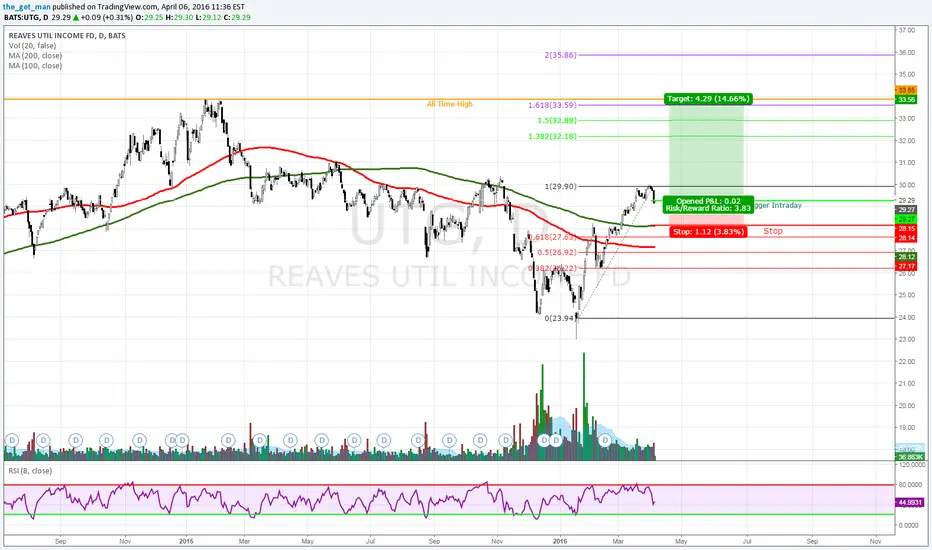Click the purple 44.9931 RSI value tag
Screen dimensions: 932x550
point(910,502)
